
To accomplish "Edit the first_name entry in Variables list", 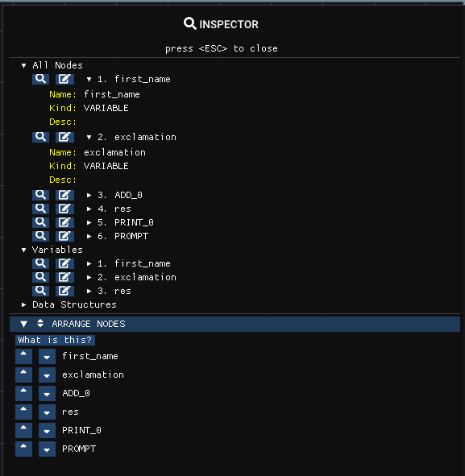I will pos(64,263).
